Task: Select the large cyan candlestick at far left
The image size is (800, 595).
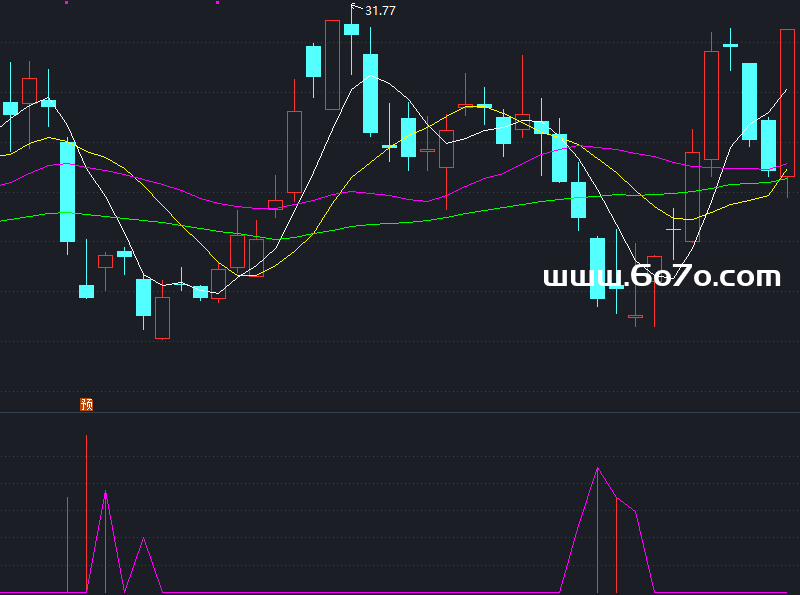Action: pyautogui.click(x=67, y=190)
